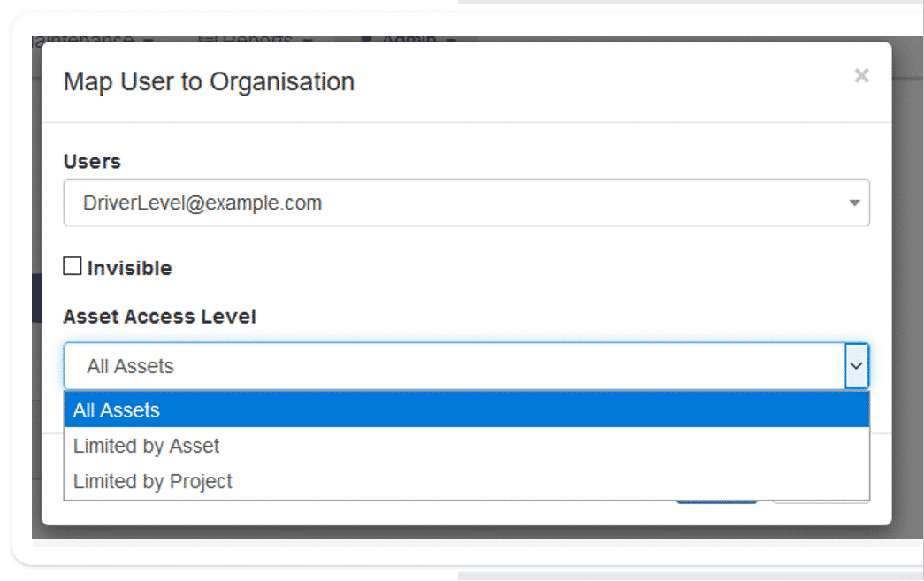This screenshot has height=581, width=924.
Task: Click the Users dropdown arrow caret
Action: 854,203
